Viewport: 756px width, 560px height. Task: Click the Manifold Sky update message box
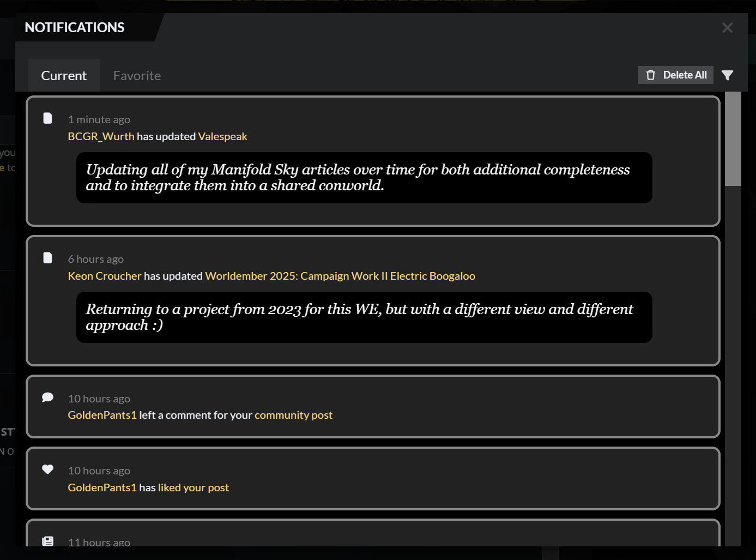(364, 178)
